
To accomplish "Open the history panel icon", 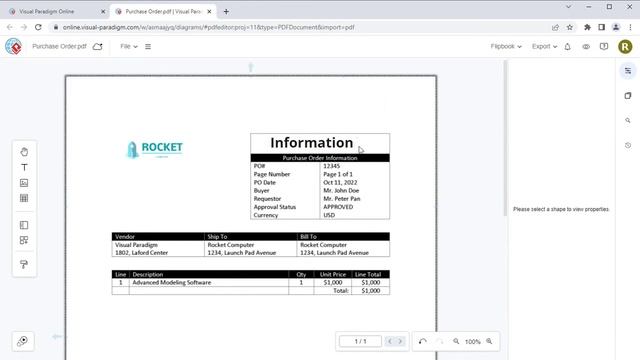I will pyautogui.click(x=628, y=145).
